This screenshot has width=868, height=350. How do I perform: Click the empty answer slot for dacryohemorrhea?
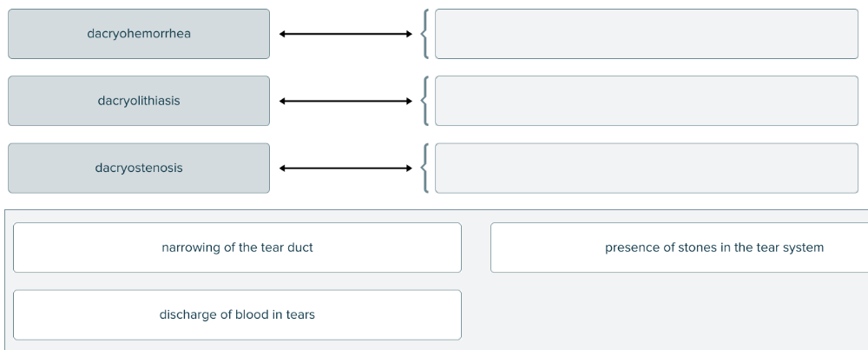(646, 34)
